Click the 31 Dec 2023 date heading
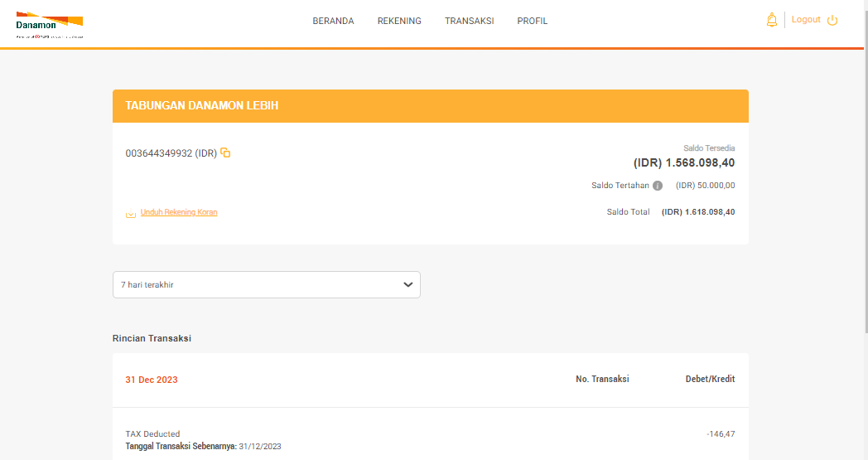 pyautogui.click(x=152, y=380)
